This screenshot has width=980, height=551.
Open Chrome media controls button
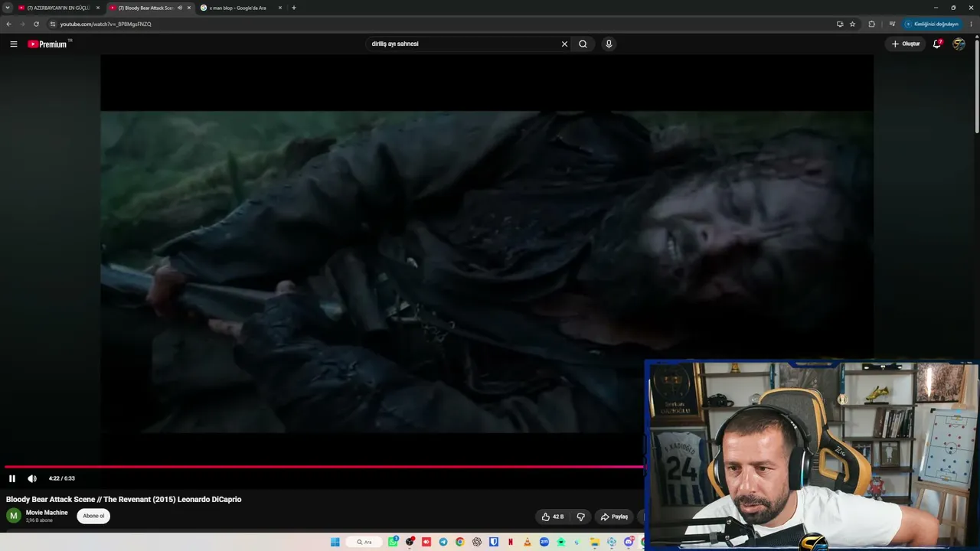[x=892, y=24]
